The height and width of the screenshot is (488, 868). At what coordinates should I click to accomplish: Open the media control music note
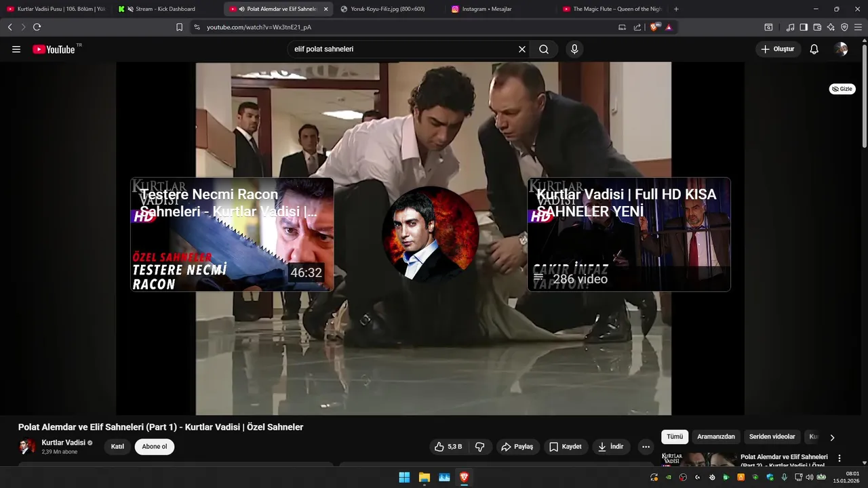790,27
